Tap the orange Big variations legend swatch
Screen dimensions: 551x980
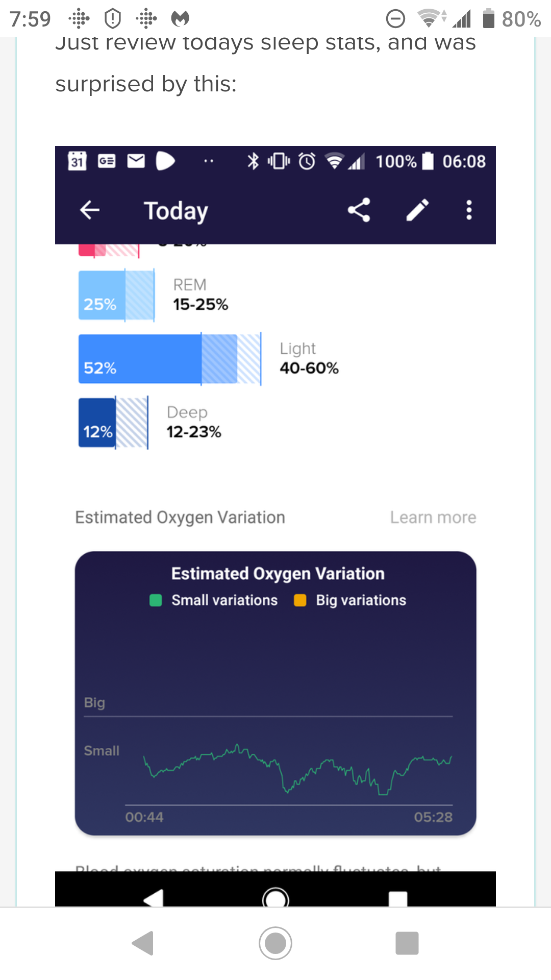pyautogui.click(x=300, y=600)
